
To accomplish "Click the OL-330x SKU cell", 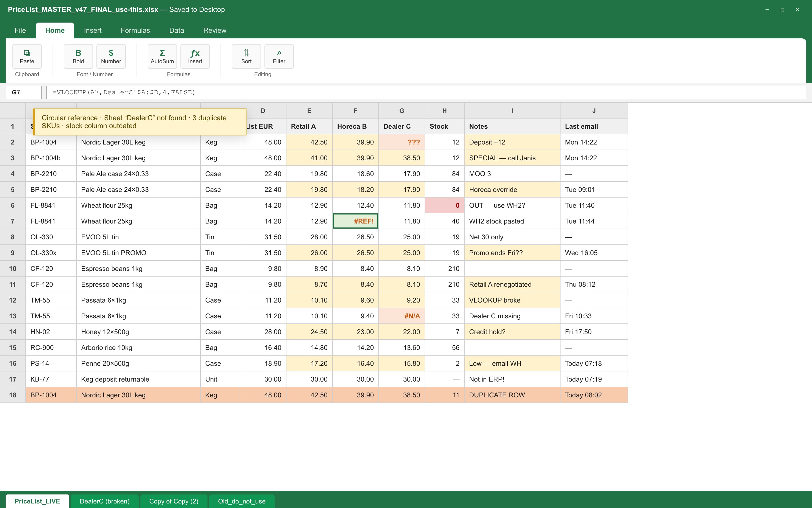I will point(51,253).
